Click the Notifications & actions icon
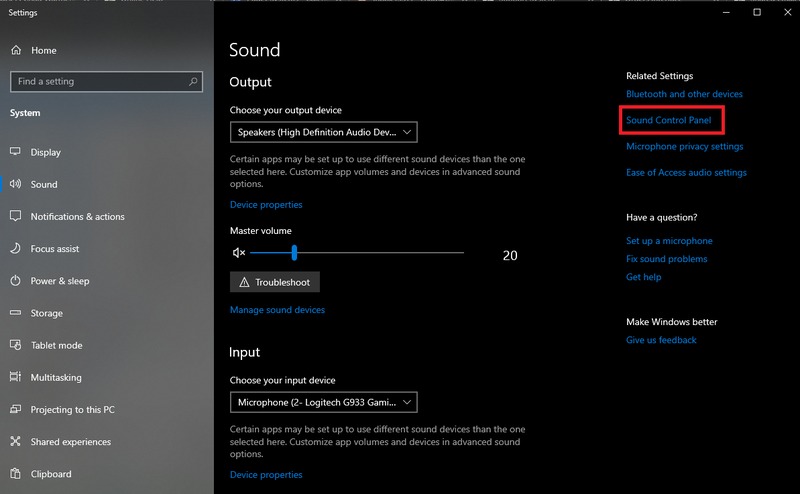The image size is (800, 494). (x=16, y=216)
